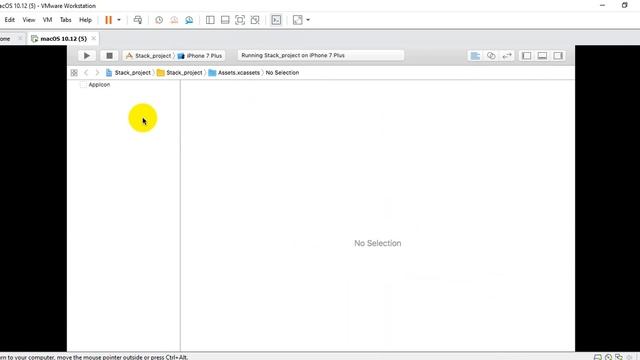Click the VM network adapter status icon

[x=619, y=357]
